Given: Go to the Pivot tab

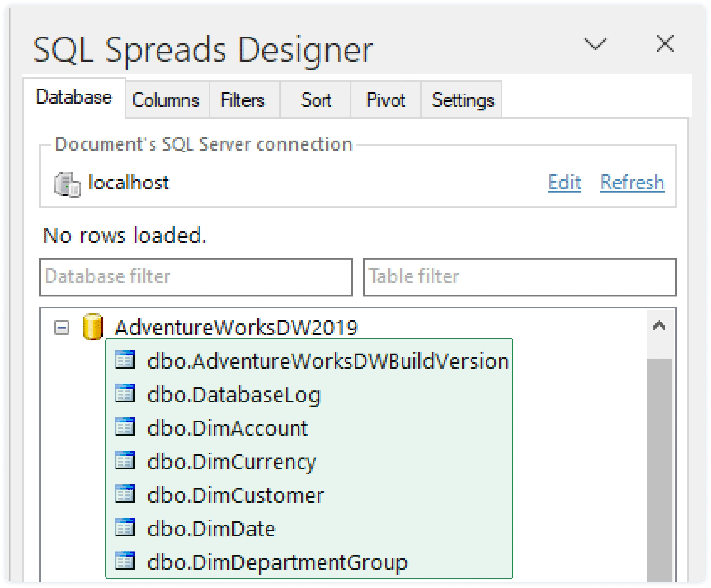Looking at the screenshot, I should 385,100.
